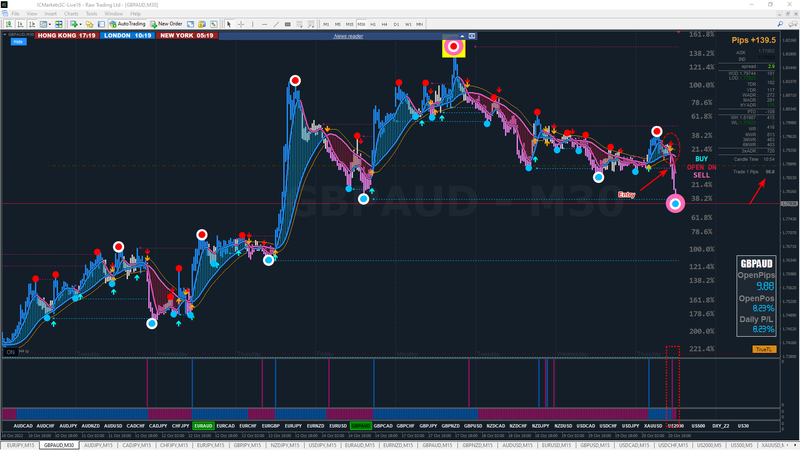Image resolution: width=800 pixels, height=450 pixels.
Task: Switch to M15 timeframe
Action: tap(349, 24)
